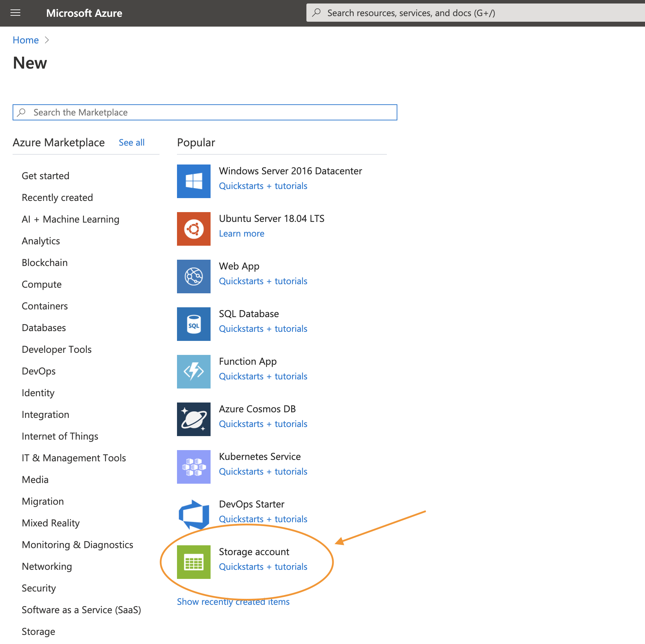Click the breadcrumb chevron after Home
The image size is (645, 644).
click(47, 40)
